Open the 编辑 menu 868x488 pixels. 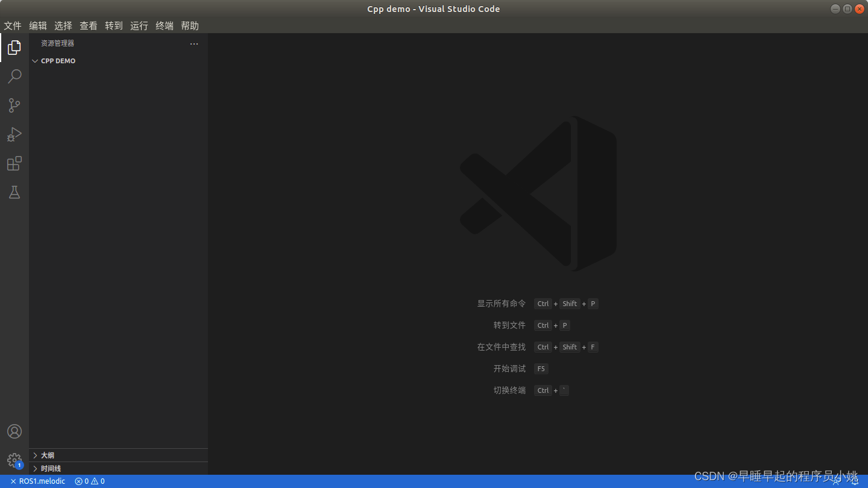38,25
